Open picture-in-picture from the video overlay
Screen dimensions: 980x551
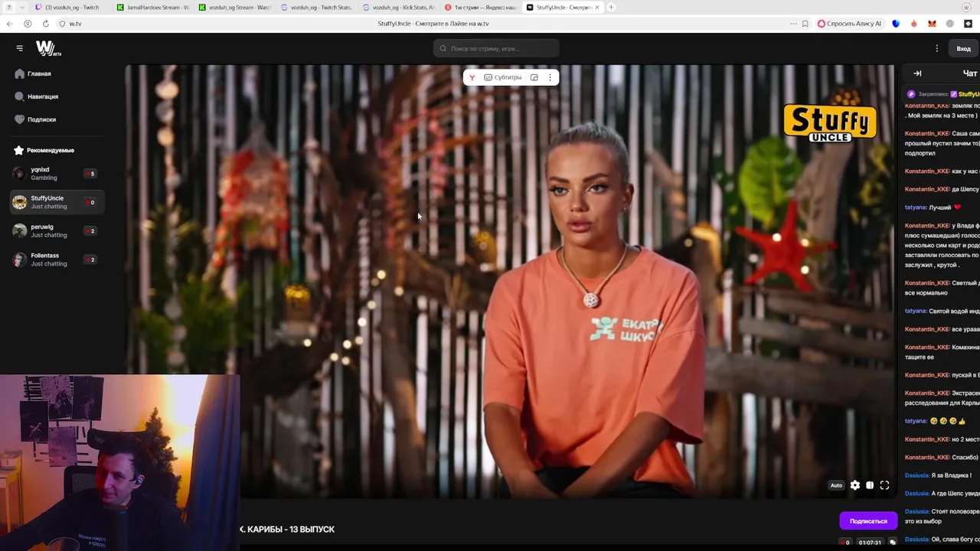534,77
